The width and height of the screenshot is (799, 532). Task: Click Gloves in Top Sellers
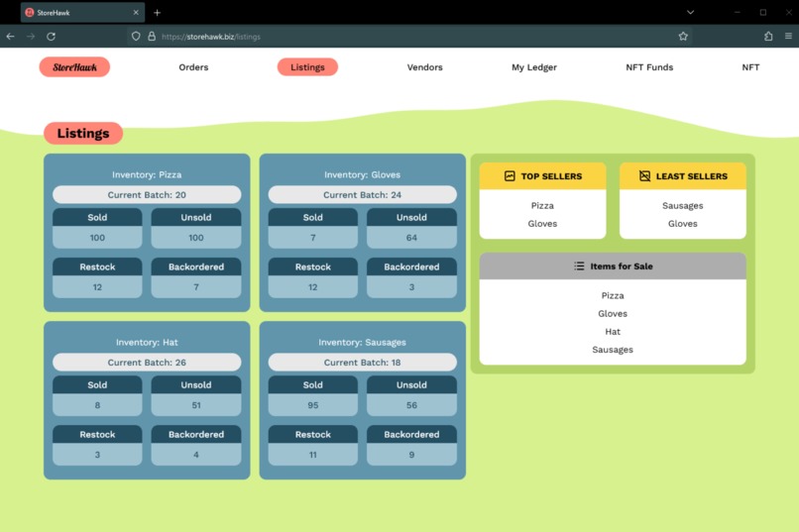542,224
